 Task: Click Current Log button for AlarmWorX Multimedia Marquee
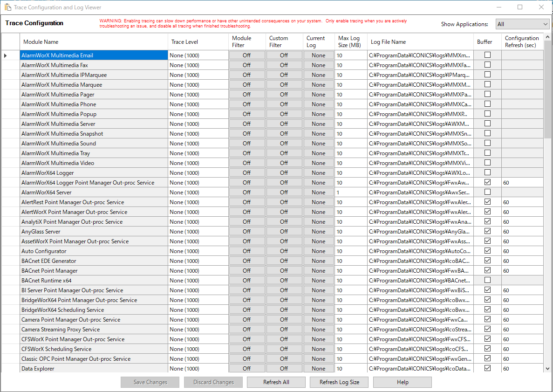[x=319, y=85]
